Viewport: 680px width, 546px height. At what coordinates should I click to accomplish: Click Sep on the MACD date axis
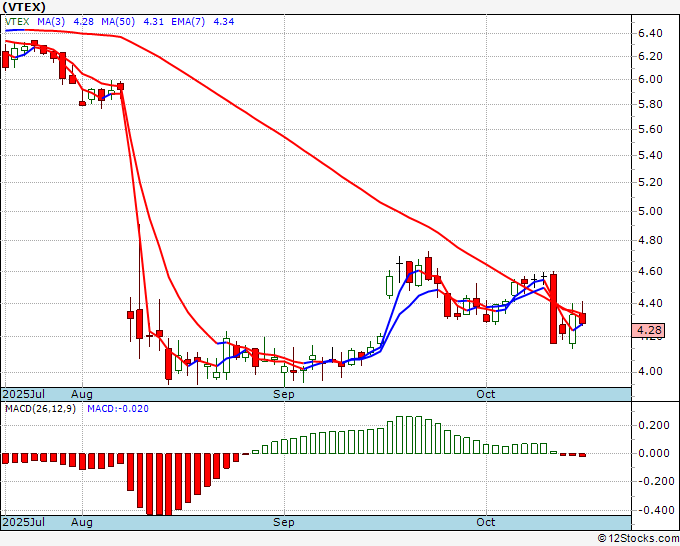pos(284,522)
